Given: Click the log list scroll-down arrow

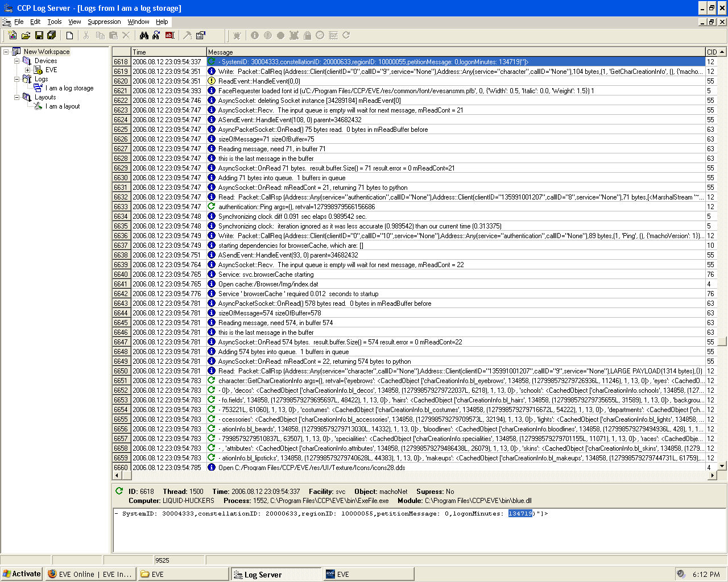Looking at the screenshot, I should tap(722, 466).
